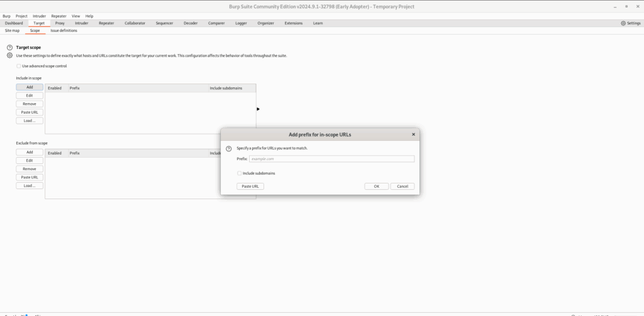
Task: Confirm the prefix with OK
Action: tap(377, 187)
